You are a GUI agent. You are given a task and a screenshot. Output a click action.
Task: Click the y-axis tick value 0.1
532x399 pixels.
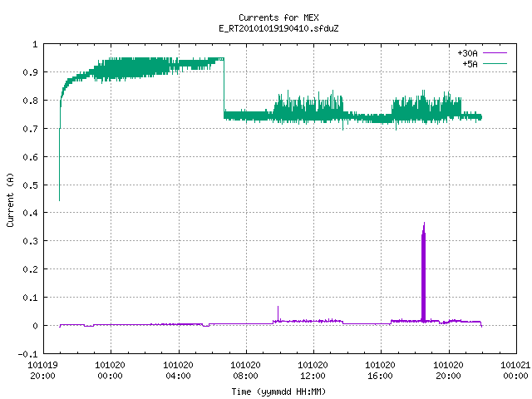click(31, 298)
